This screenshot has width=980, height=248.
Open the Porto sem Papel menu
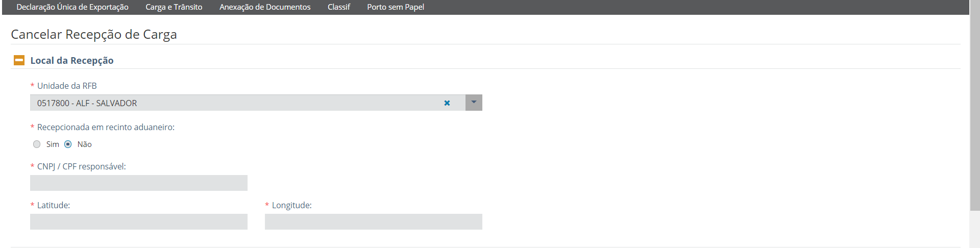pos(396,7)
